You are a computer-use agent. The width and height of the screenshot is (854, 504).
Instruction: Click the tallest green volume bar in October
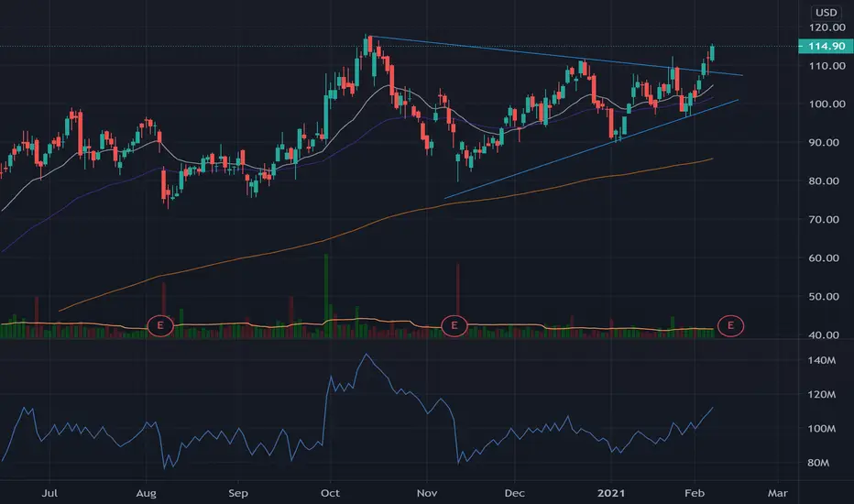coord(326,296)
